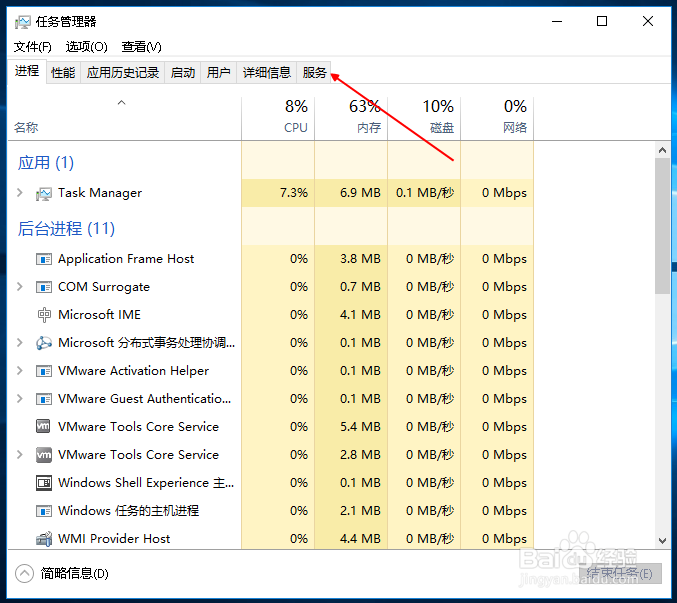The height and width of the screenshot is (603, 677).
Task: Click the scrollbar down arrow
Action: coord(662,540)
